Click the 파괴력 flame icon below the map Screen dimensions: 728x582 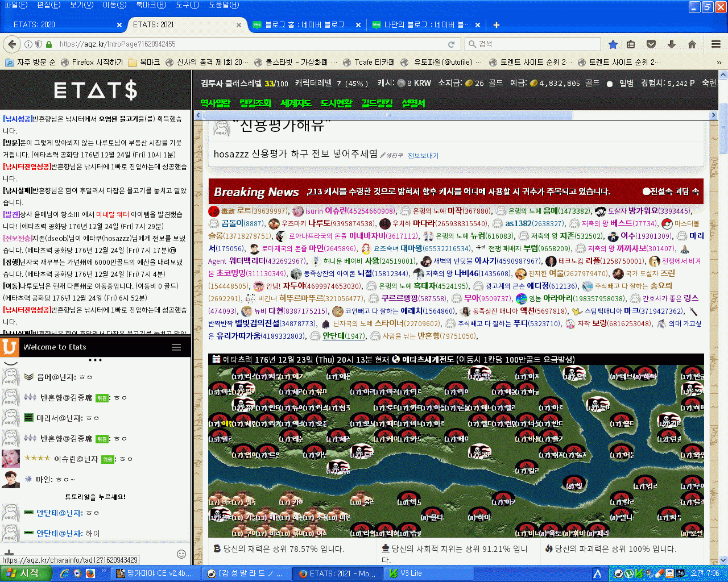tap(549, 548)
